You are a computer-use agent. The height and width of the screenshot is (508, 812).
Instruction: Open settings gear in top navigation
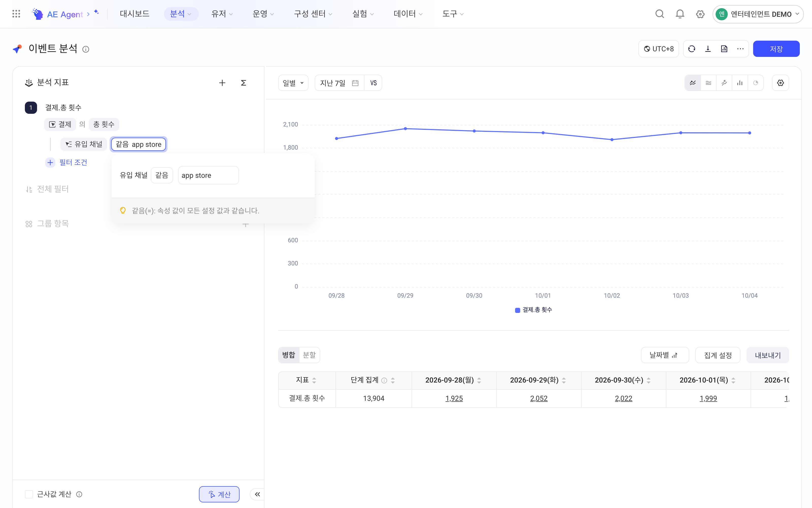coord(700,14)
